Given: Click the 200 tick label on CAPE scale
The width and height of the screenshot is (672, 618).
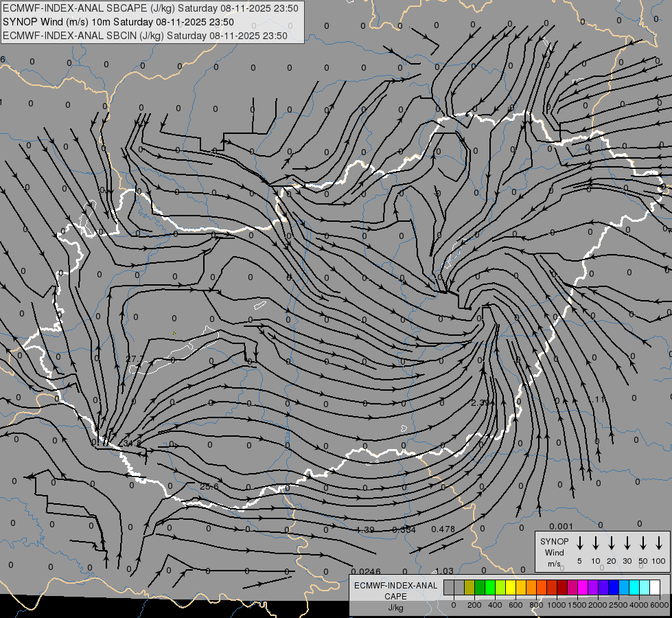Looking at the screenshot, I should (x=474, y=605).
